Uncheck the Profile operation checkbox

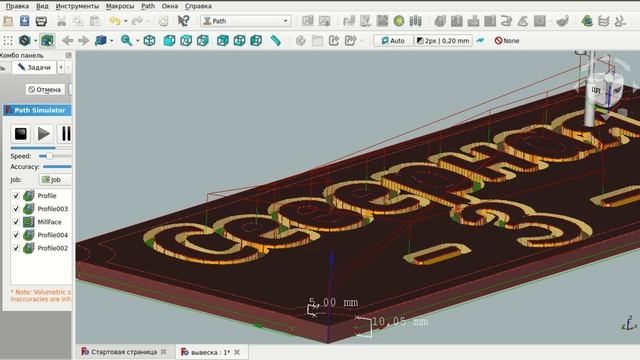(x=16, y=196)
